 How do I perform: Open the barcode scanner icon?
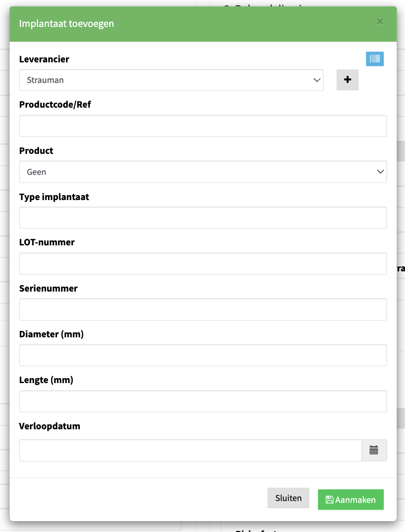point(375,59)
